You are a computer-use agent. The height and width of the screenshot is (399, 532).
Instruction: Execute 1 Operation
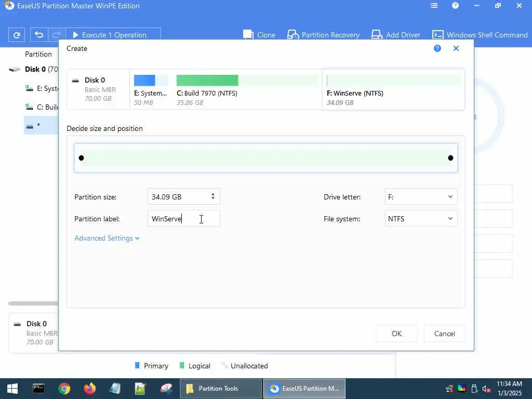113,35
